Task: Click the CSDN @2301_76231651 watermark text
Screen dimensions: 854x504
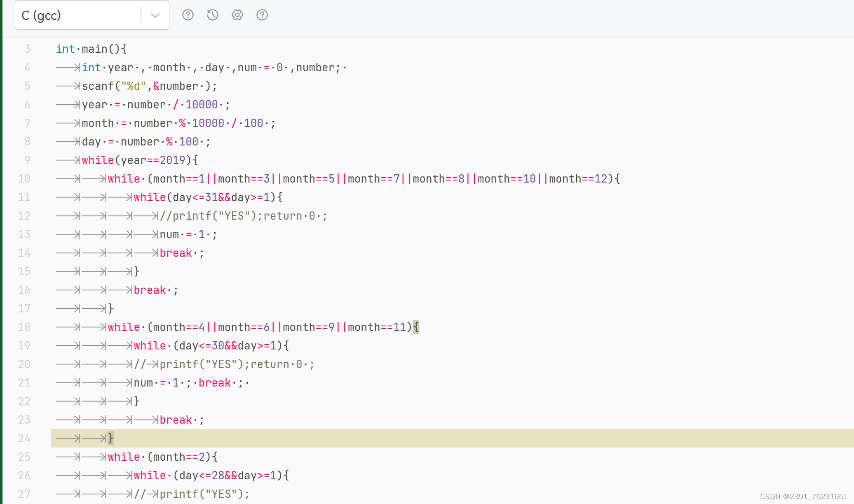Action: tap(803, 496)
